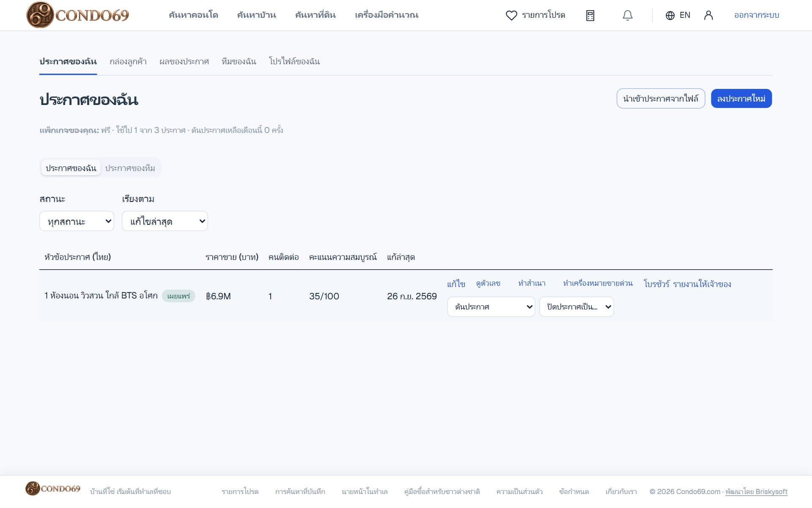The width and height of the screenshot is (812, 508).
Task: Open favorites heart icon รายการโปรด
Action: click(x=535, y=15)
